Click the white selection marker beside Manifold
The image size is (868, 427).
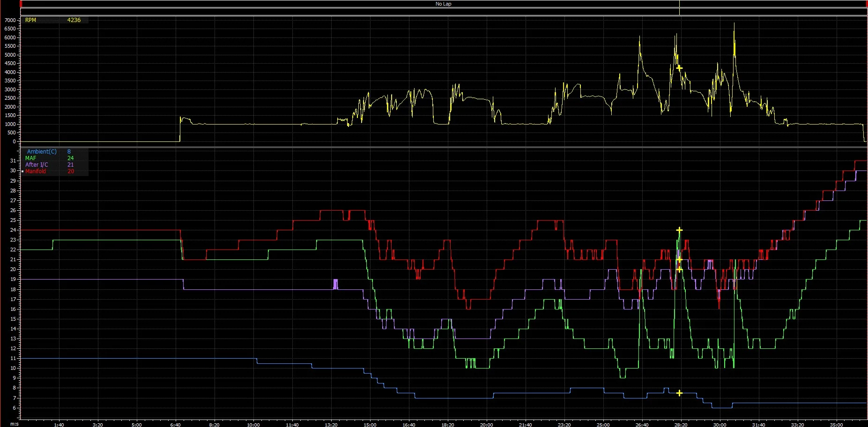coord(22,171)
